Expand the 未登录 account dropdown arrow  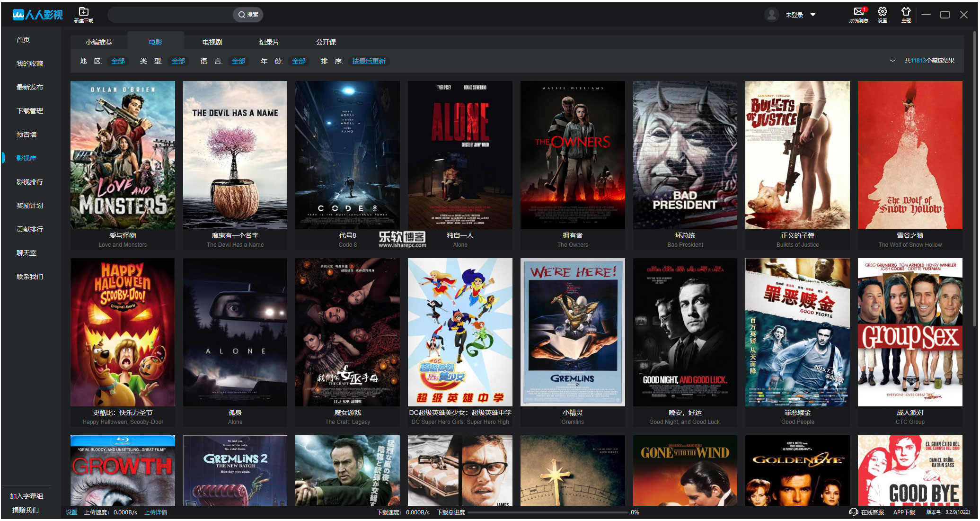click(x=813, y=15)
